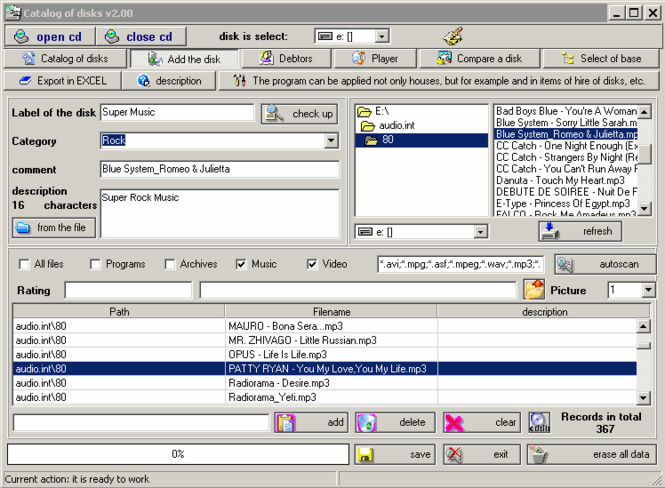The height and width of the screenshot is (488, 665).
Task: Click the check up magnifier icon
Action: pos(274,114)
